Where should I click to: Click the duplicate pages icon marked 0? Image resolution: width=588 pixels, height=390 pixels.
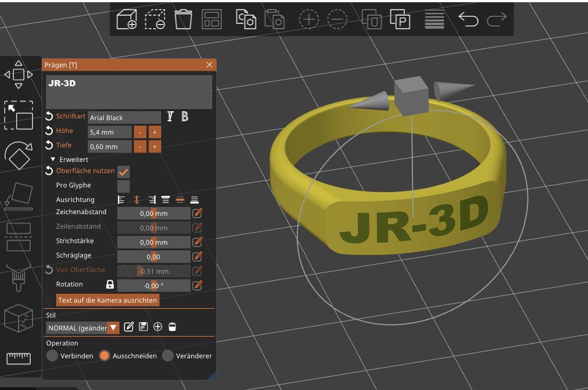point(371,19)
